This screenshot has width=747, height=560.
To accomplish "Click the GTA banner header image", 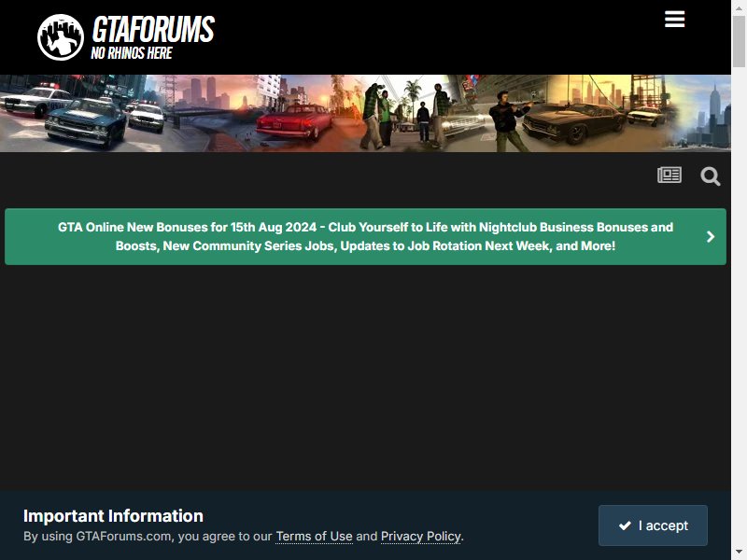I will coord(365,113).
